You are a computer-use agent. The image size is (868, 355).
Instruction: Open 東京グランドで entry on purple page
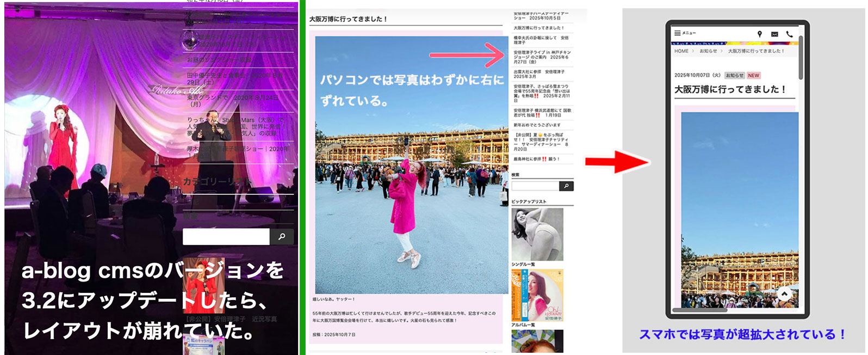click(233, 101)
